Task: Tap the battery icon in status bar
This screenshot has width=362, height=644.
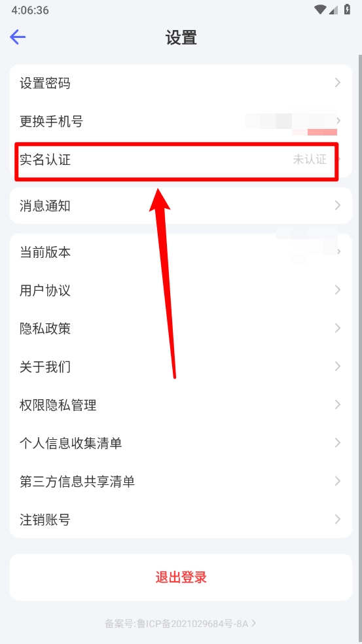Action: [348, 9]
